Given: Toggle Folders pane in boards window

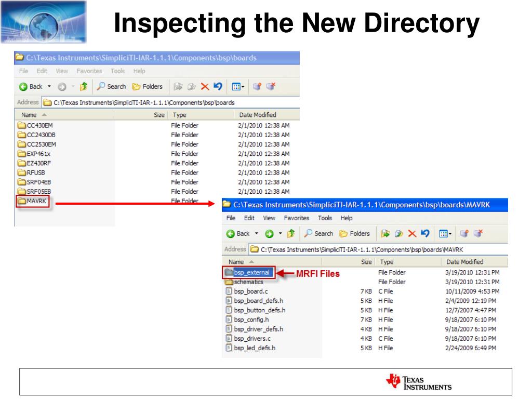Looking at the screenshot, I should [x=147, y=87].
